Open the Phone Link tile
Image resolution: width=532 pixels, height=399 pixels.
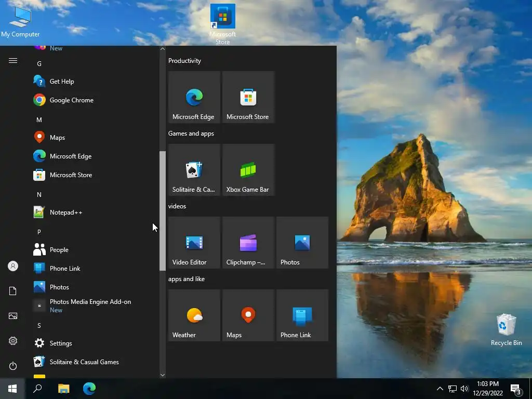coord(302,315)
